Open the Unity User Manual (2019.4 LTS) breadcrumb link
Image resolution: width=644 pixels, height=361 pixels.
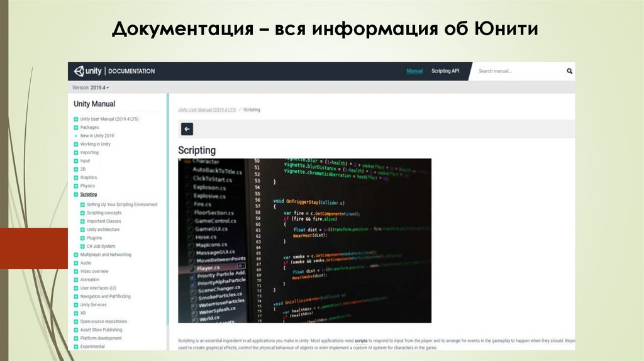pos(207,109)
